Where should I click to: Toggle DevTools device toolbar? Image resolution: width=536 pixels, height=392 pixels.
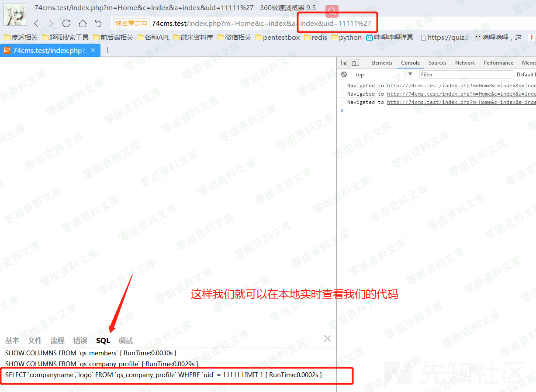[356, 63]
